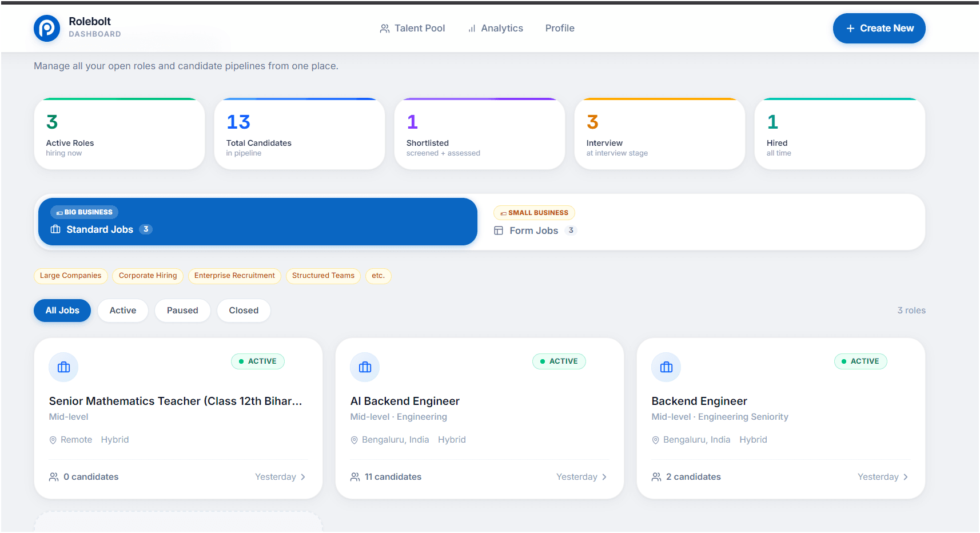This screenshot has height=533, width=980.
Task: Open Backend Engineer job title
Action: point(699,401)
